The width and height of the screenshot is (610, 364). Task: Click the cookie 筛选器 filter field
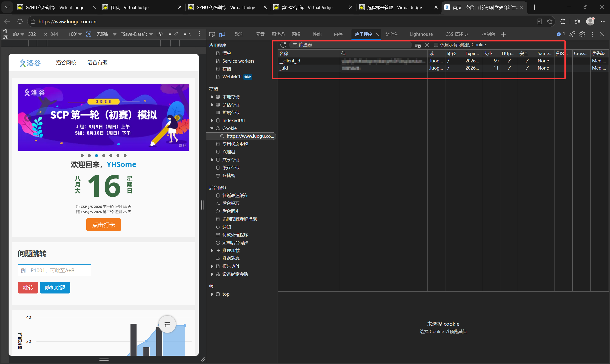click(x=350, y=45)
